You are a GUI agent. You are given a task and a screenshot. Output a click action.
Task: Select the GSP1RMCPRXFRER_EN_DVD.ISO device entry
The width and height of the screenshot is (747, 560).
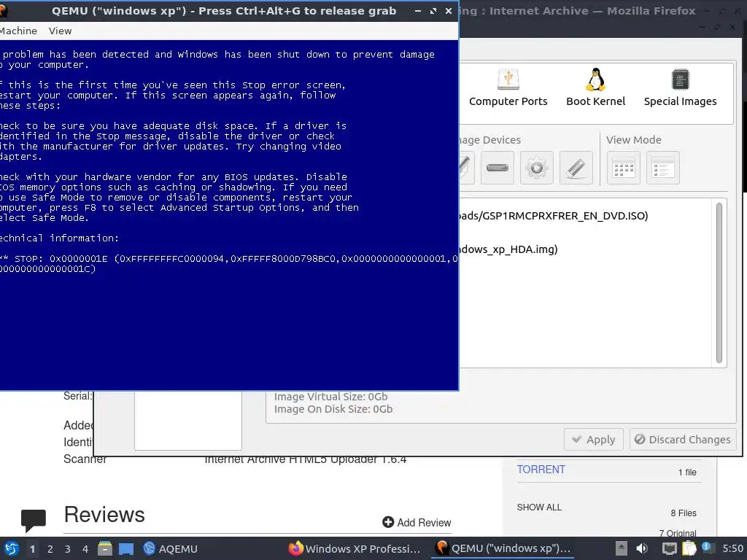point(554,216)
